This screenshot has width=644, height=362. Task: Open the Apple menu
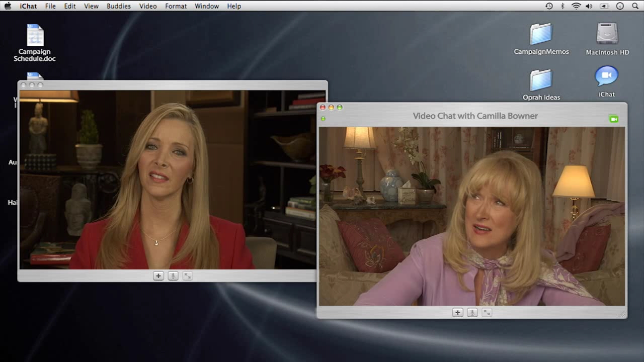coord(8,6)
